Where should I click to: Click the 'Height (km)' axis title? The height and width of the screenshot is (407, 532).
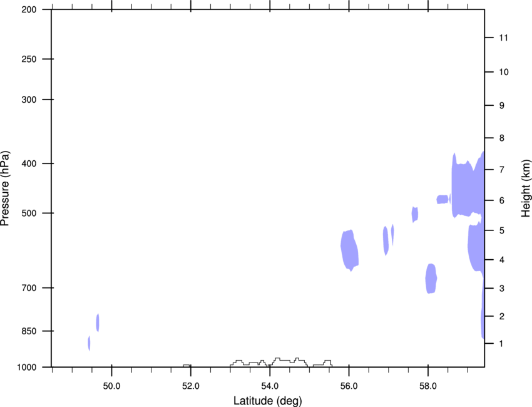526,188
